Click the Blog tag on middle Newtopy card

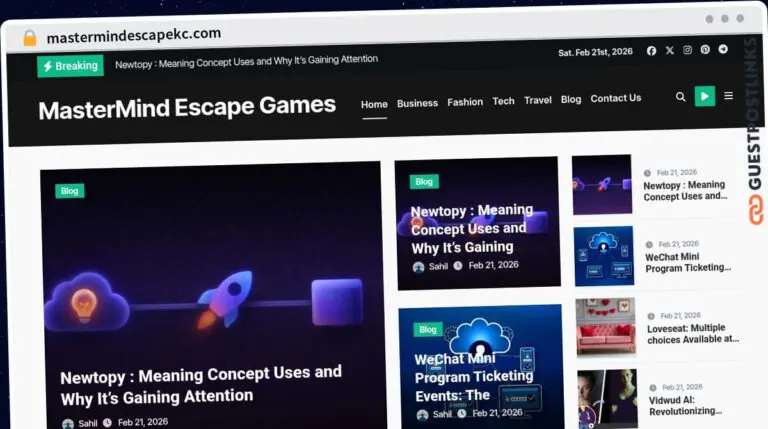[424, 182]
